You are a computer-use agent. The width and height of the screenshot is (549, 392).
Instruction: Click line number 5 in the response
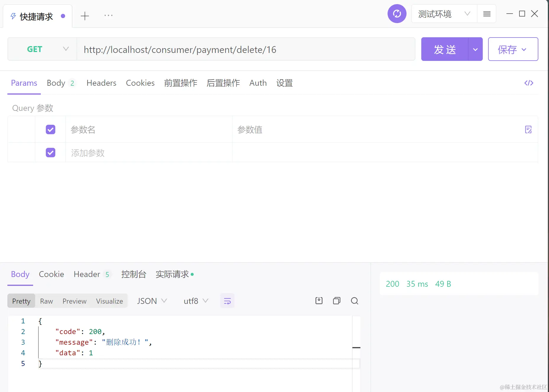pyautogui.click(x=23, y=364)
